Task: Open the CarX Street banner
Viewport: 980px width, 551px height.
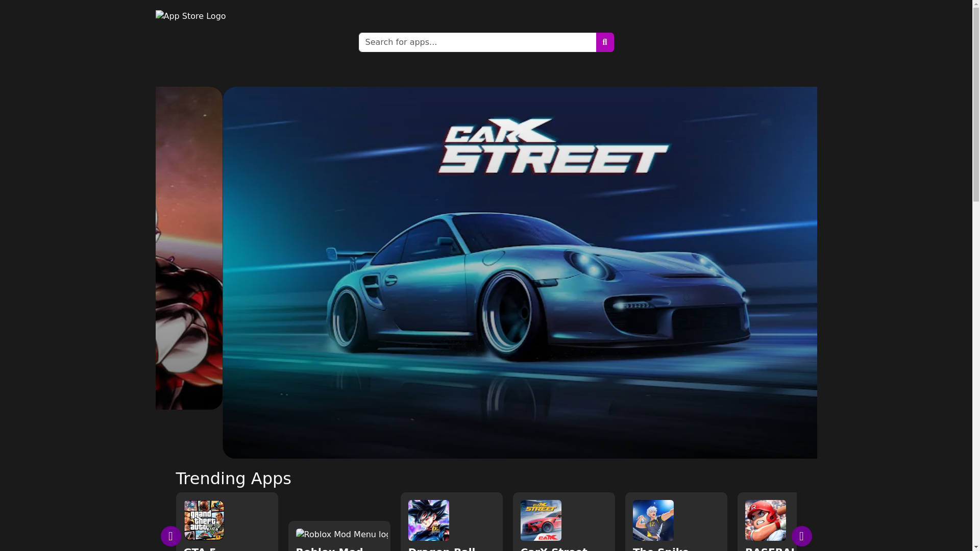Action: pos(520,272)
